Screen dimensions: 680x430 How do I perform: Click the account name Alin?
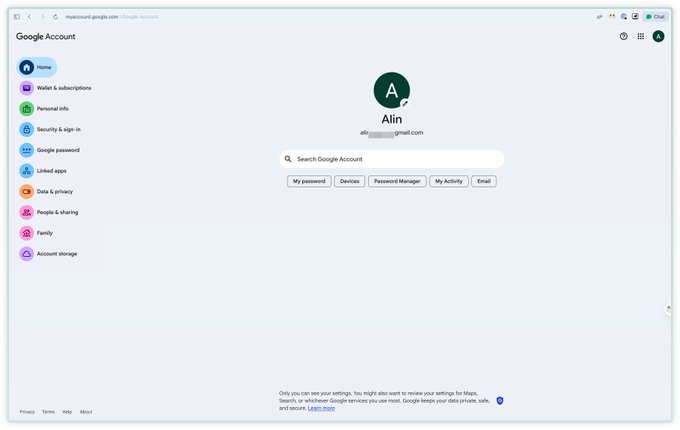[392, 119]
